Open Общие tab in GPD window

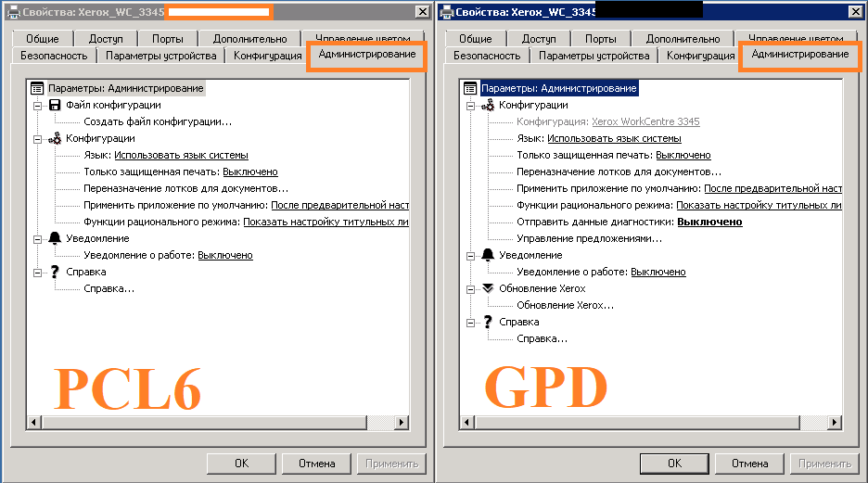[x=476, y=39]
